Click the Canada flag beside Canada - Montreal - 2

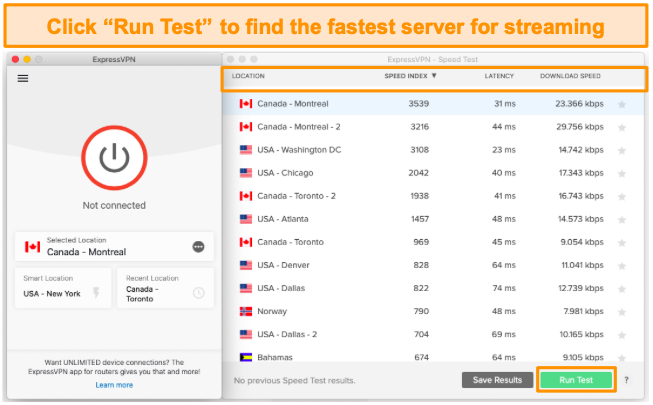click(x=246, y=127)
